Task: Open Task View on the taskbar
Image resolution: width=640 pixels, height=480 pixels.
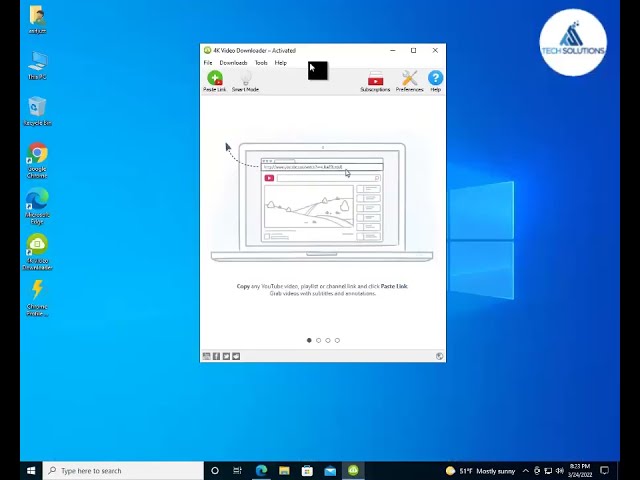Action: pyautogui.click(x=238, y=471)
